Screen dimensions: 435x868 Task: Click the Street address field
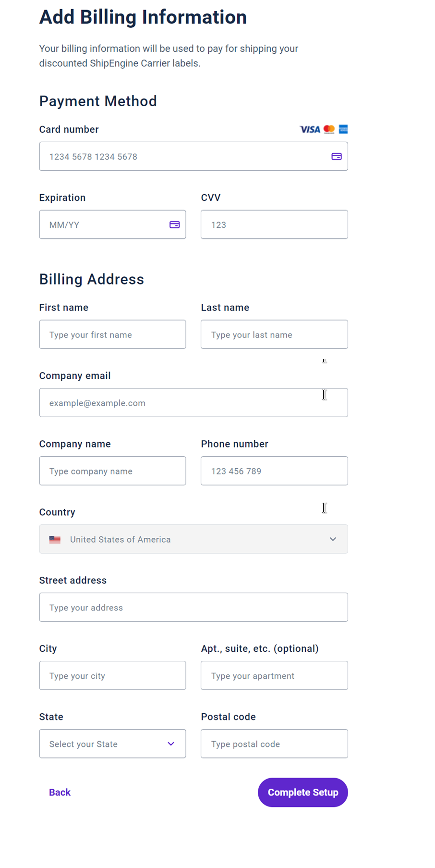[x=193, y=607]
